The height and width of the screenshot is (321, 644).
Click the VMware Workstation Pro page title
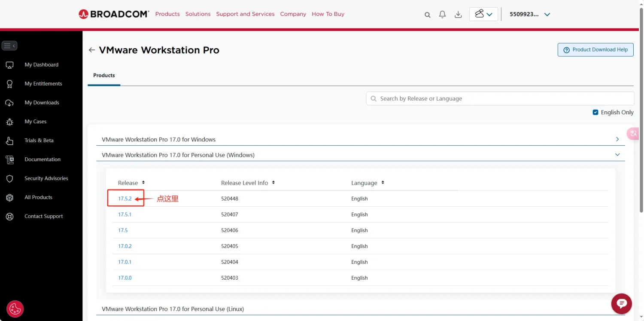tap(159, 50)
